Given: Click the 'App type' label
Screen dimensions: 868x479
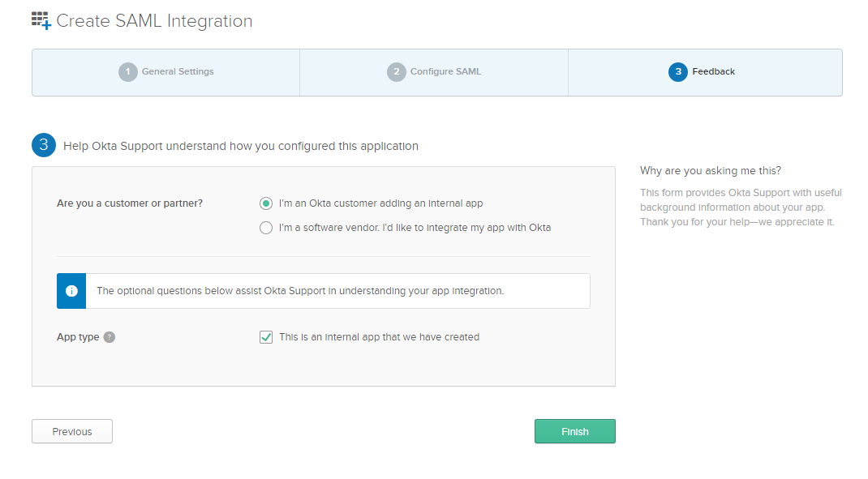Looking at the screenshot, I should click(78, 337).
